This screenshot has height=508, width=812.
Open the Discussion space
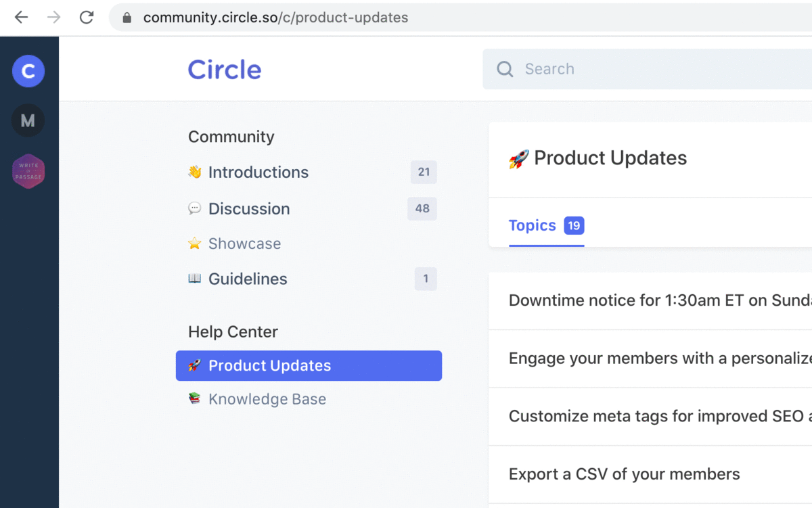(x=248, y=209)
